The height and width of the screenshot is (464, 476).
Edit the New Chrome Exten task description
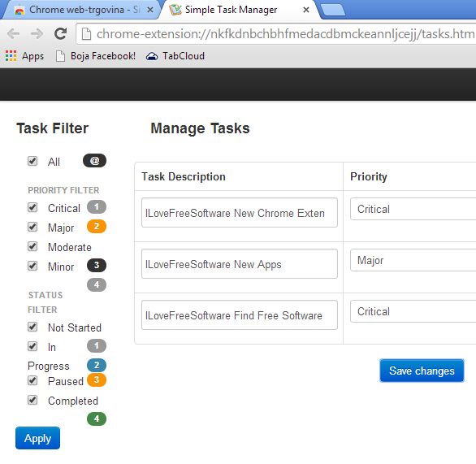coord(239,213)
